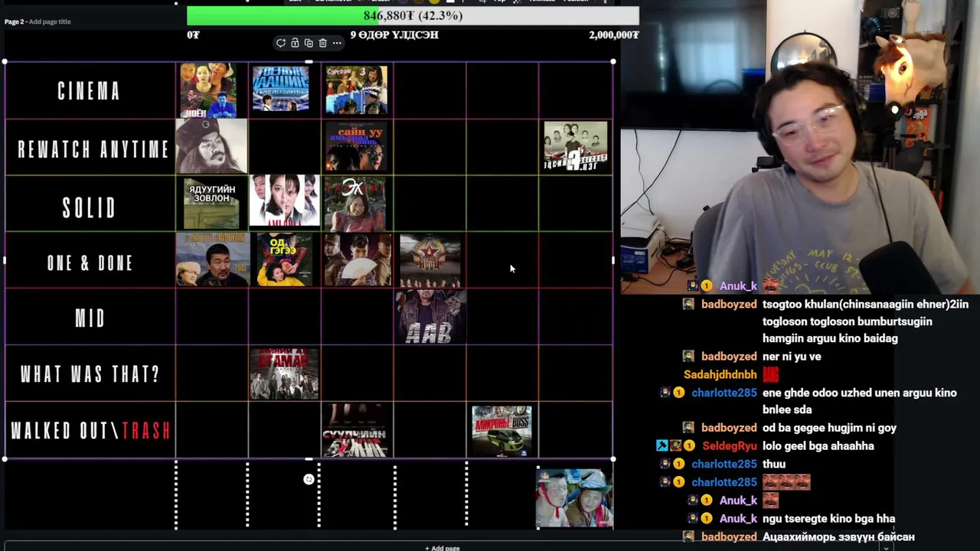Click username SeldegRyu in chat
The height and width of the screenshot is (551, 980).
729,445
